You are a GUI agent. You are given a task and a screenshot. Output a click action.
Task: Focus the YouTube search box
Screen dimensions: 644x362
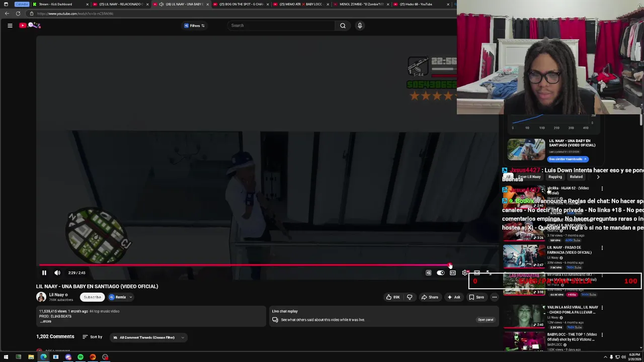(281, 26)
